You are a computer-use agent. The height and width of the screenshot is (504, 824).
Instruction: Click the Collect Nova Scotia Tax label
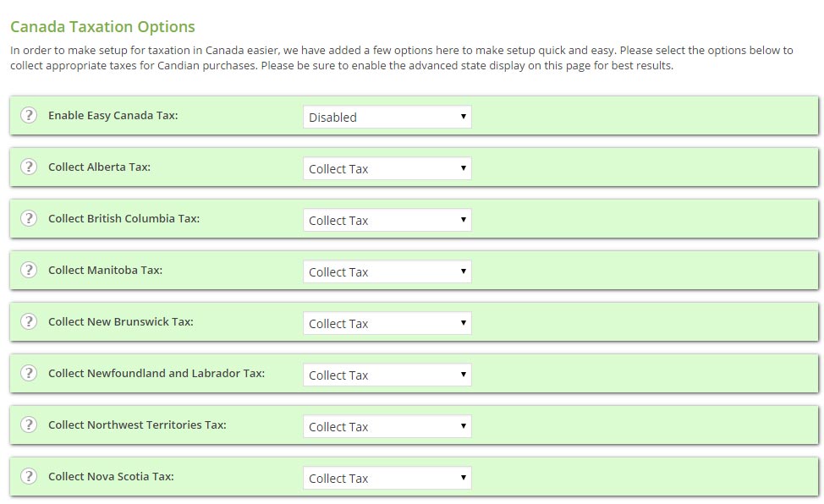(x=111, y=477)
